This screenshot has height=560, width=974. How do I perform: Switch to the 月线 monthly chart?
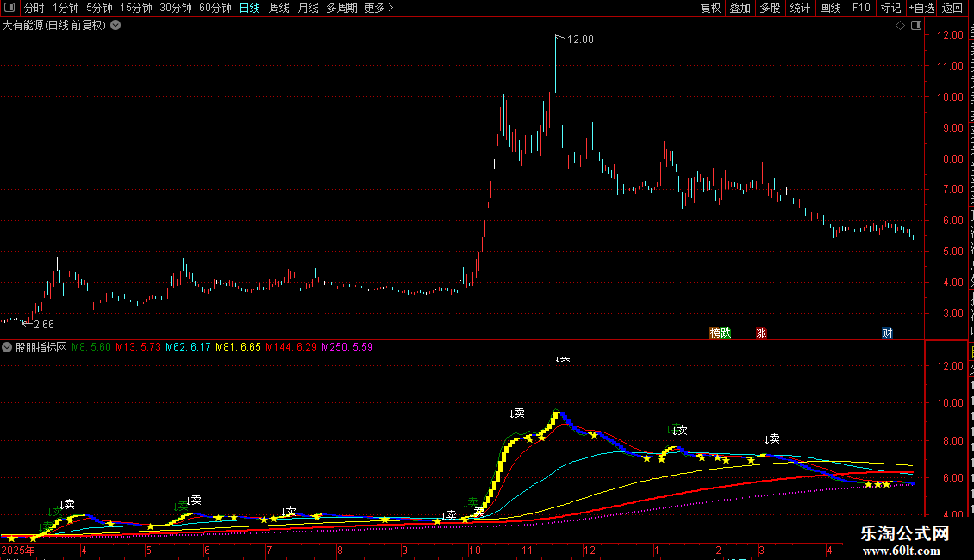(x=308, y=8)
